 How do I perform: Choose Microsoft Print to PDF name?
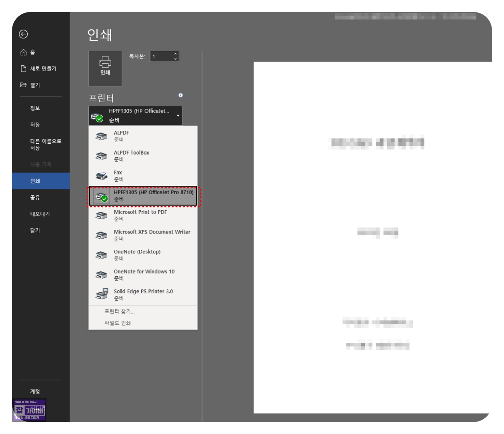[x=140, y=212]
